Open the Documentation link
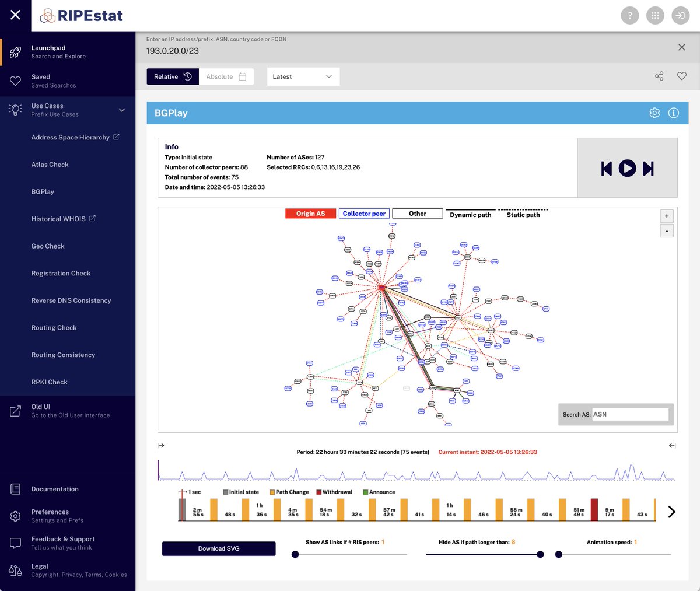 (x=55, y=489)
